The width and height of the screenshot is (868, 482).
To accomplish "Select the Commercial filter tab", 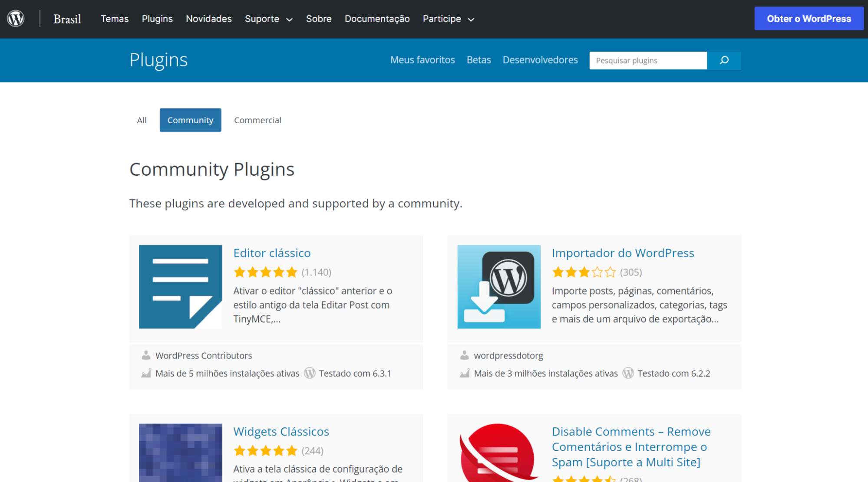I will (257, 120).
